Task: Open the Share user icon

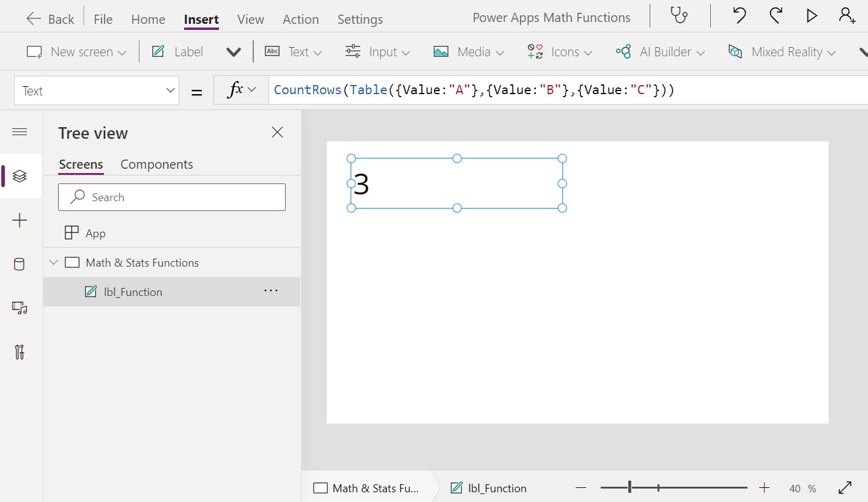Action: 847,16
